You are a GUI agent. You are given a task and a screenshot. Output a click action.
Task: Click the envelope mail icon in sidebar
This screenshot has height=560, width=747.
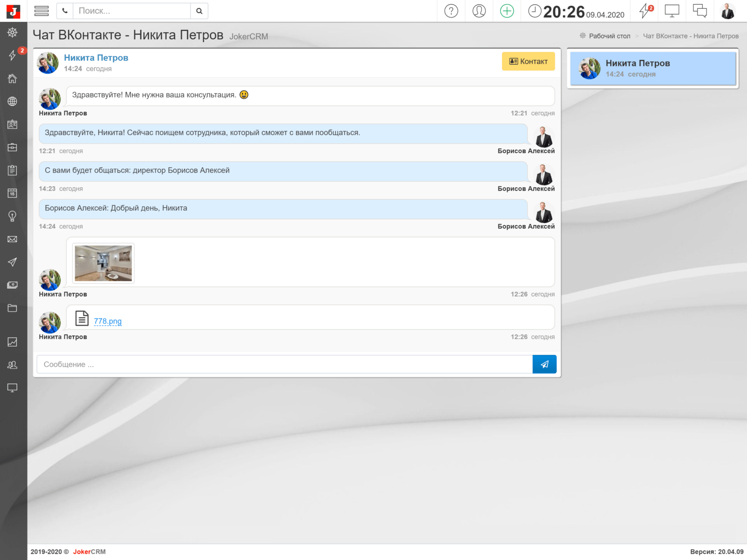point(13,239)
